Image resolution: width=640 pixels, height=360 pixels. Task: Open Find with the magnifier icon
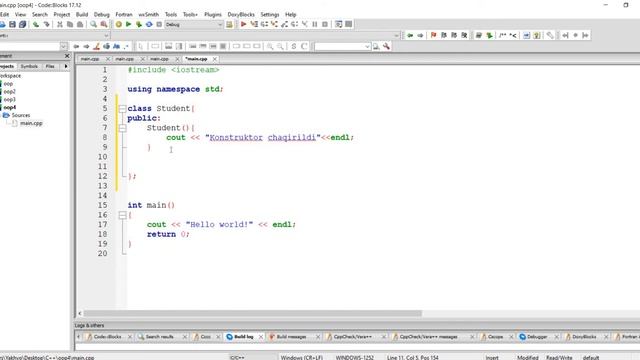[x=93, y=24]
